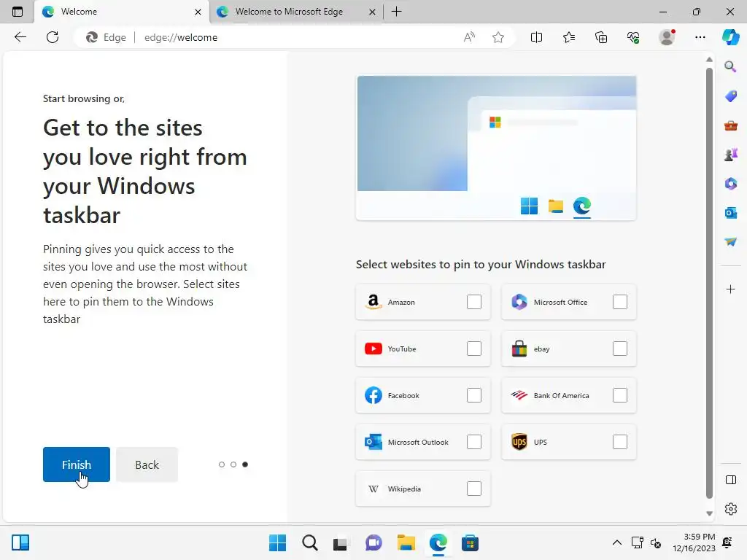Click the Read aloud icon
This screenshot has width=747, height=560.
(x=469, y=37)
